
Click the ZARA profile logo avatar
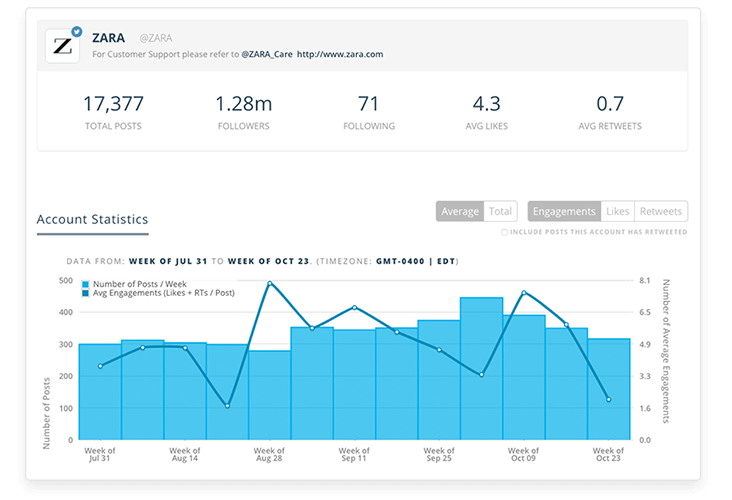(x=63, y=46)
